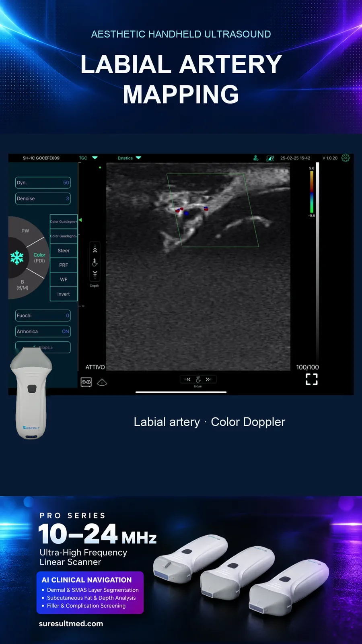
Task: Click the Steer button
Action: click(64, 250)
